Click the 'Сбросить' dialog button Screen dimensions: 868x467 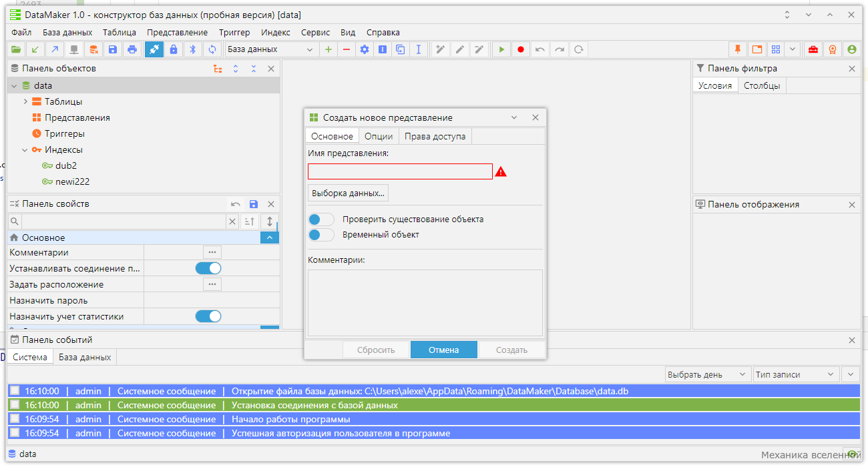376,350
